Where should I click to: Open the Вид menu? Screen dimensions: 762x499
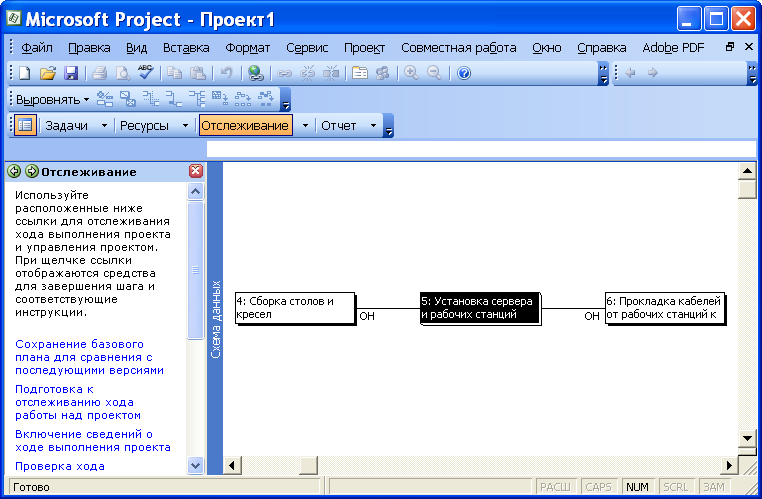[x=137, y=48]
